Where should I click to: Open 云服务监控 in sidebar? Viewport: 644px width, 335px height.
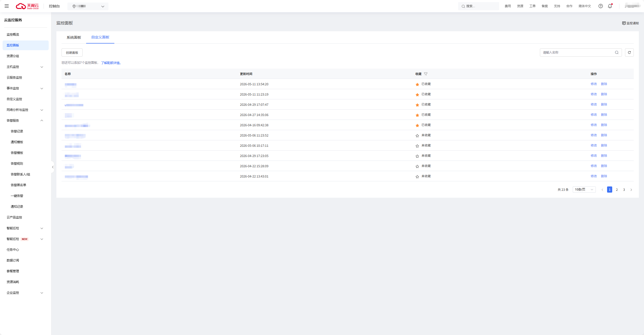tap(14, 78)
